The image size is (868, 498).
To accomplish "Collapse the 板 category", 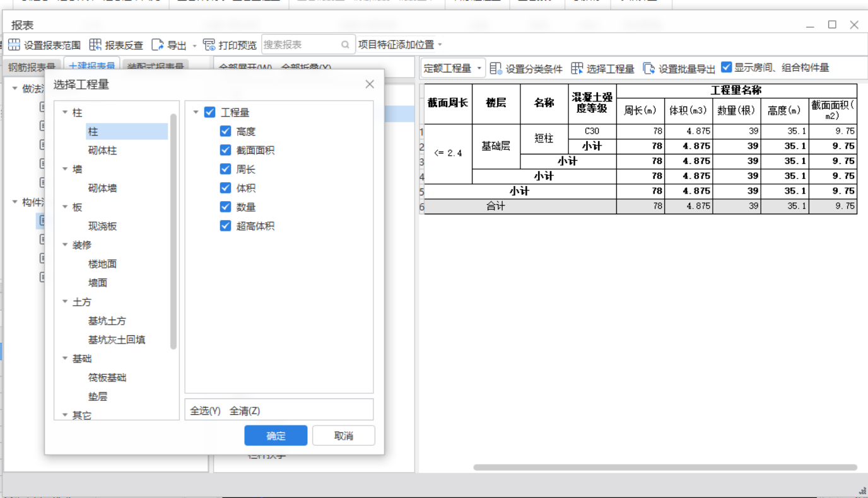I will [65, 207].
